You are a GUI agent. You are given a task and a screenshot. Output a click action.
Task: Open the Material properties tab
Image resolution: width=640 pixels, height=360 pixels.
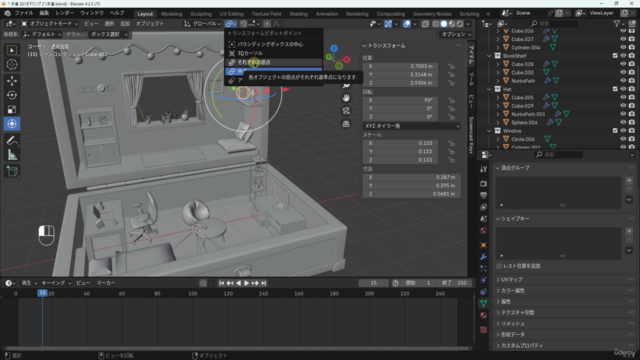tap(483, 315)
